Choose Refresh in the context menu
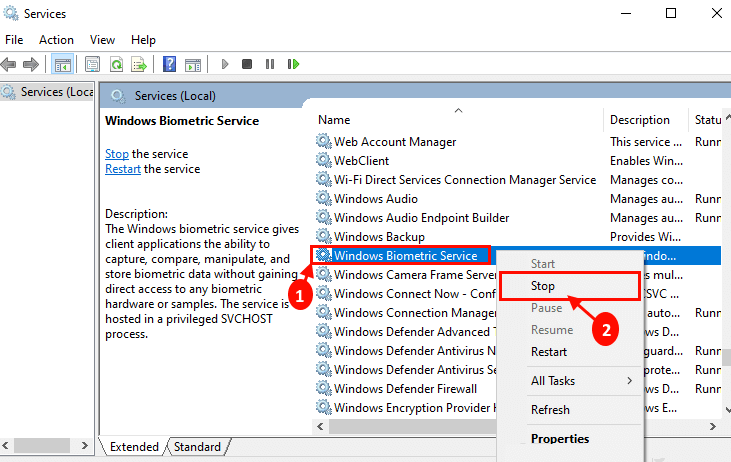The height and width of the screenshot is (462, 731). (x=569, y=410)
